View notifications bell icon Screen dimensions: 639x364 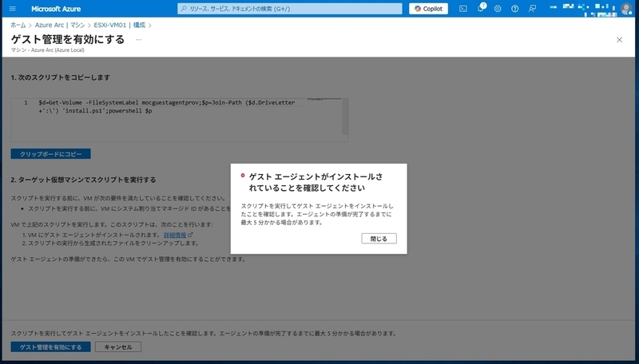(481, 9)
